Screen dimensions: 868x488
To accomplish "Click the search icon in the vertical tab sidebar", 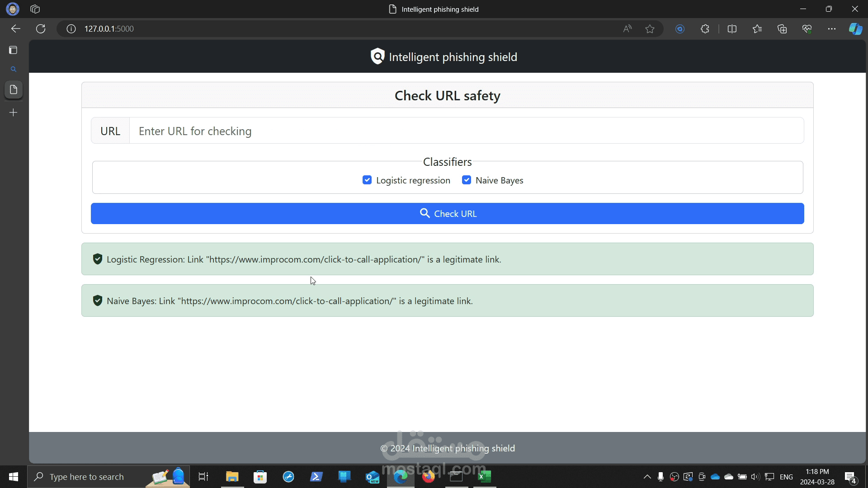I will [14, 69].
